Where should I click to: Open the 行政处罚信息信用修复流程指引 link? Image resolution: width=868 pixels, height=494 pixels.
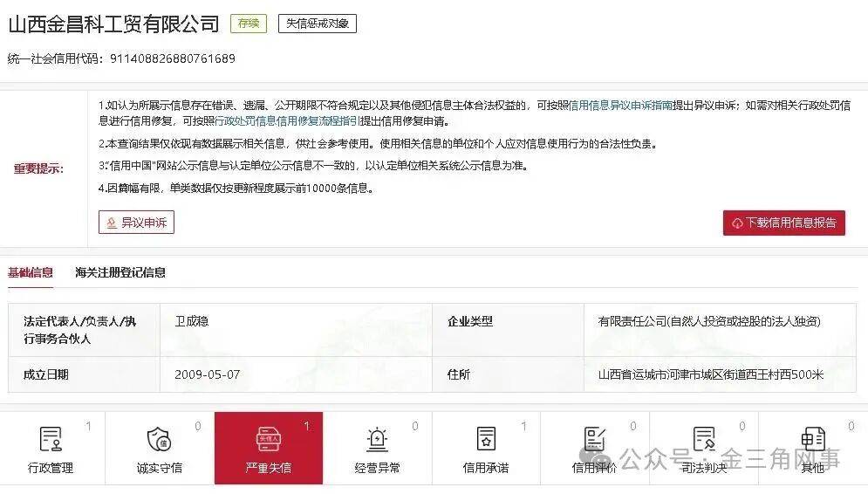click(x=287, y=121)
